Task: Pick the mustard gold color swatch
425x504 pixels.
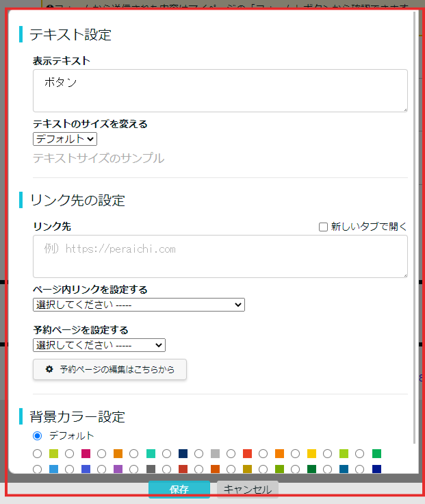Action: coord(247,469)
